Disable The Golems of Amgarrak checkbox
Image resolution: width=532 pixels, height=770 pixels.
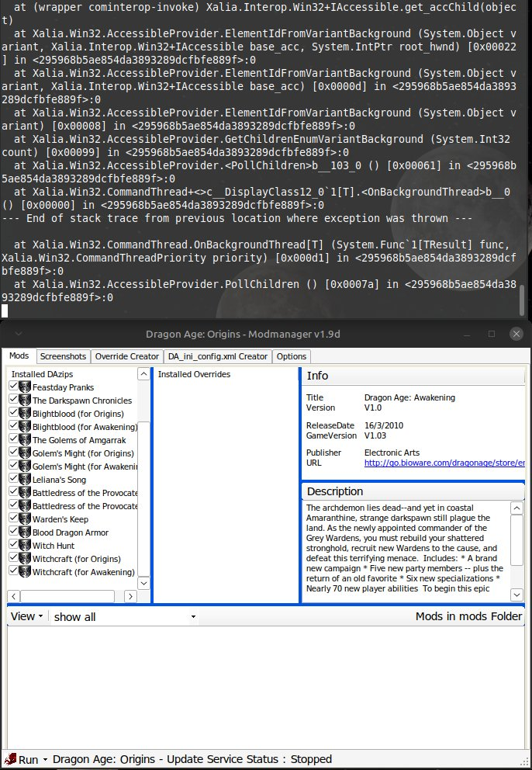[13, 439]
